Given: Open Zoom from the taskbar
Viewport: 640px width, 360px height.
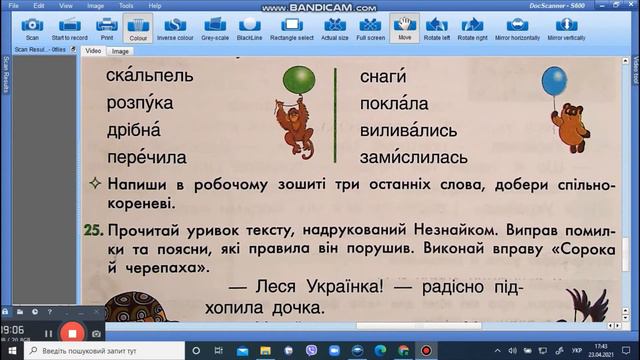Looking at the screenshot, I should [334, 351].
